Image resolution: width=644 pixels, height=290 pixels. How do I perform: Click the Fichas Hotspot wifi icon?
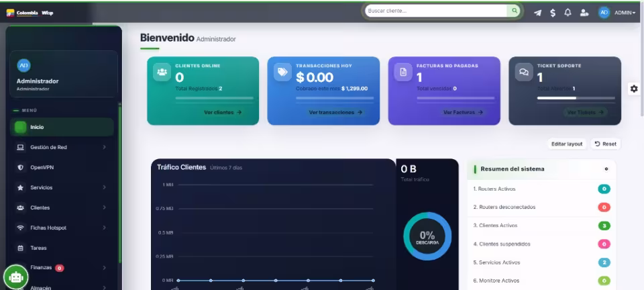pyautogui.click(x=20, y=228)
